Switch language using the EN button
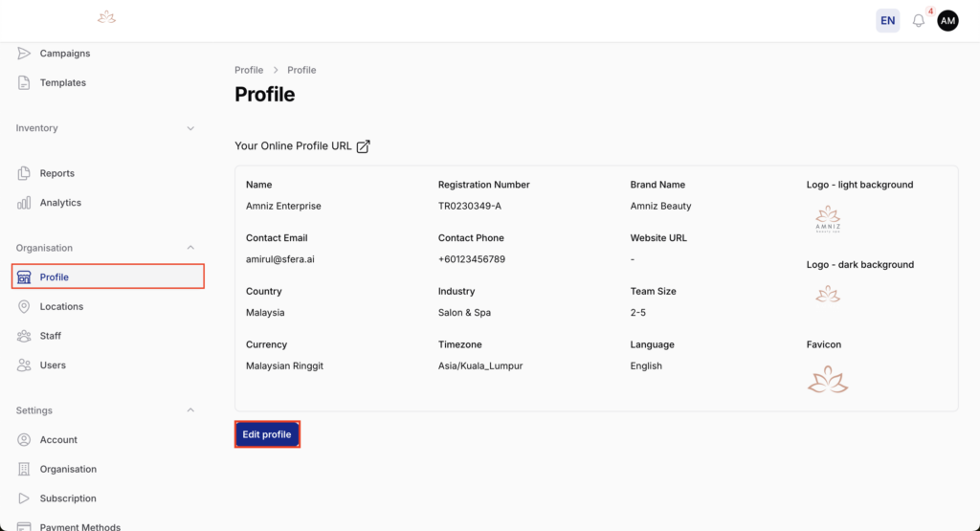 [888, 21]
